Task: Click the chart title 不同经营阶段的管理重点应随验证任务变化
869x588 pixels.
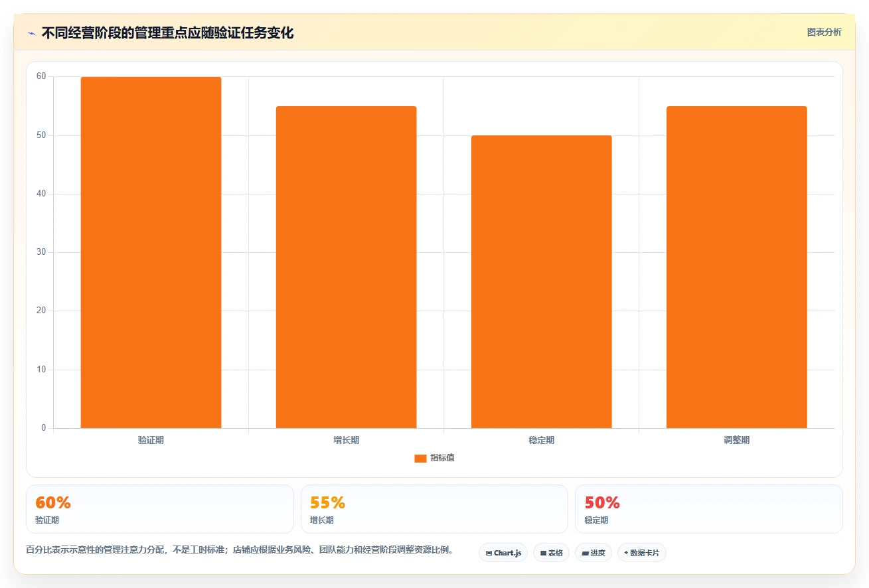Action: 167,33
